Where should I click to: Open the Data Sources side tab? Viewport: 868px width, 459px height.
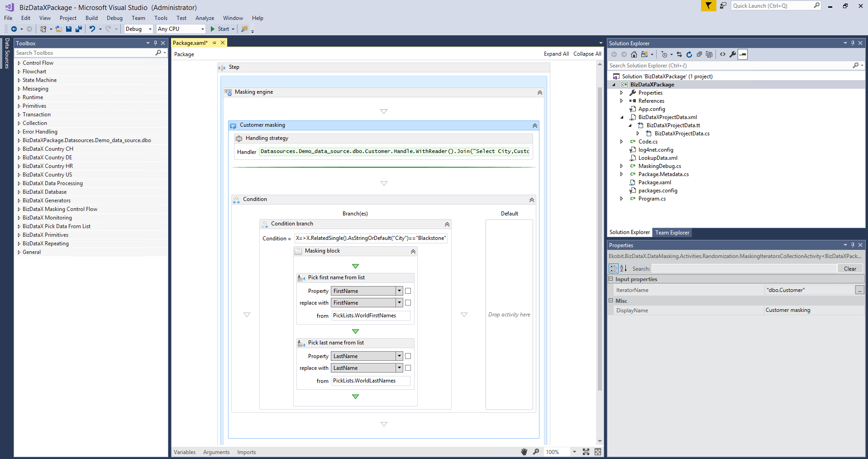tap(7, 53)
